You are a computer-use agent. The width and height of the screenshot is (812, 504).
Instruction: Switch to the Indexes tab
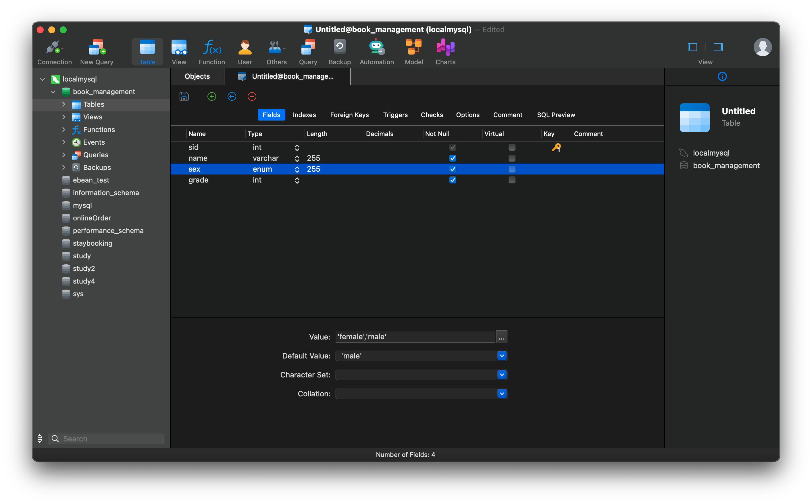click(304, 115)
